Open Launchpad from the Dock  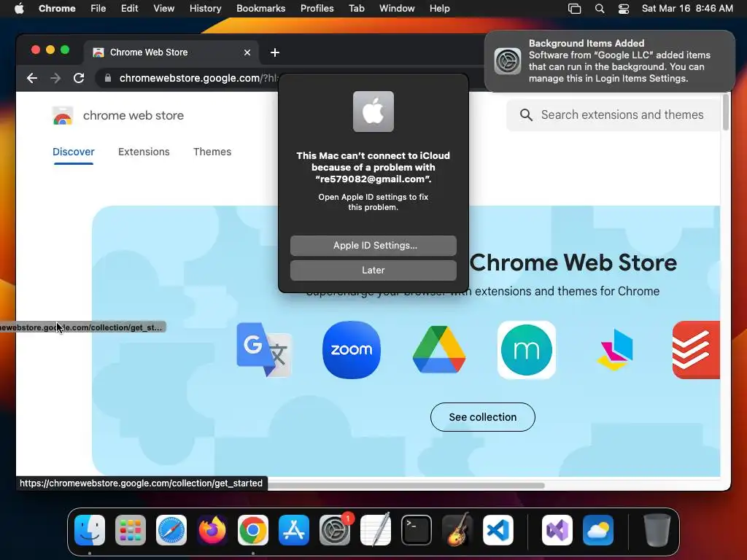[x=131, y=530]
